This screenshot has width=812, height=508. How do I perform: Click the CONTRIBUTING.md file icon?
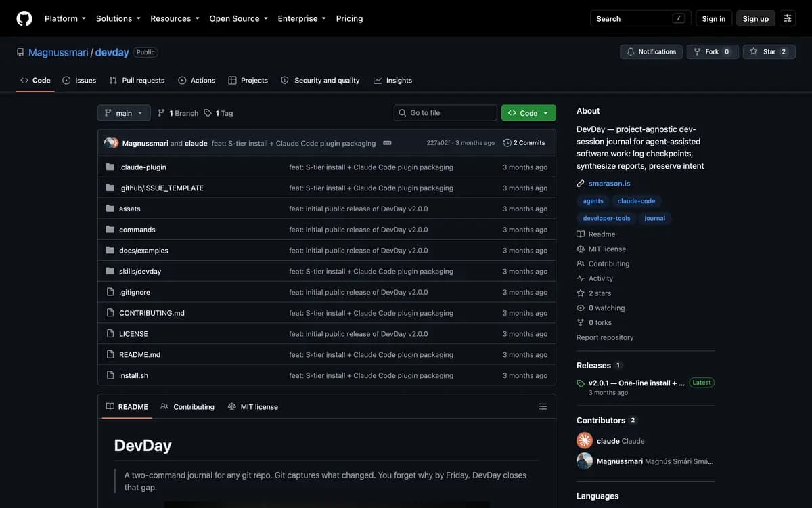(x=110, y=313)
